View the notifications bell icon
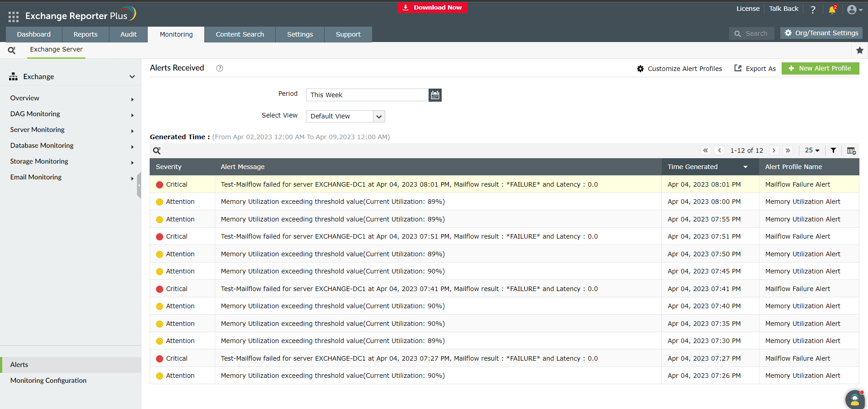 (832, 9)
